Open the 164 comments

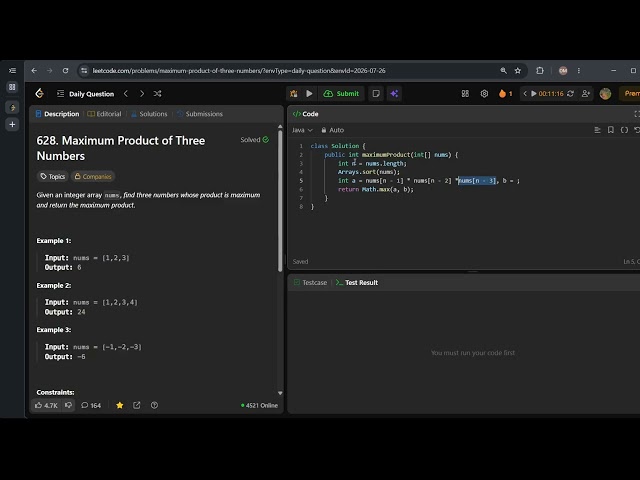tap(91, 405)
